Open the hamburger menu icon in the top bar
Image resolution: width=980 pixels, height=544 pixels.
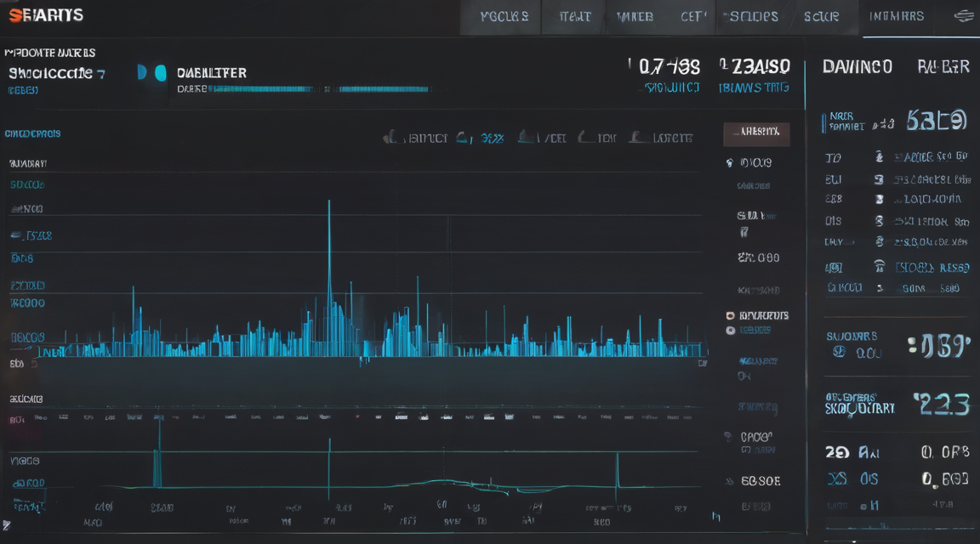965,16
